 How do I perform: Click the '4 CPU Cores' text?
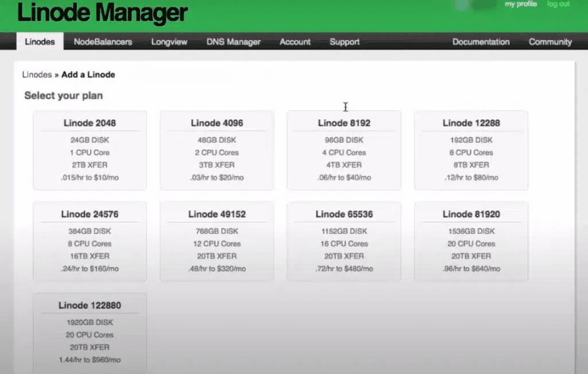[344, 153]
